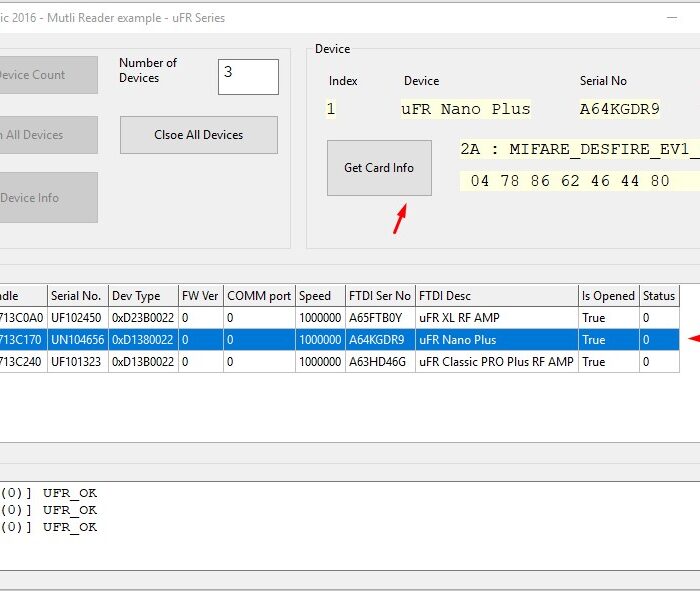Click the Get Card Info button
Image resolution: width=700 pixels, height=591 pixels.
pos(379,168)
